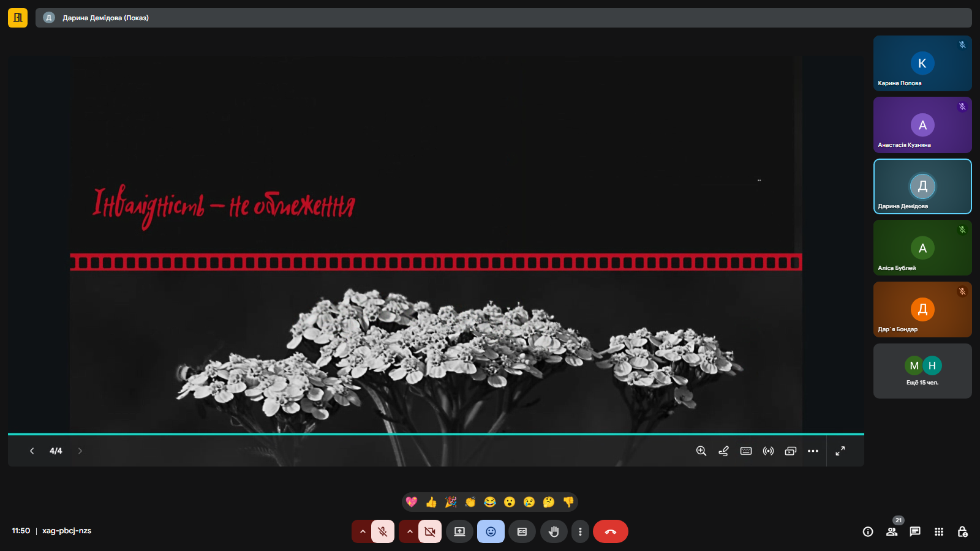
Task: Open the 'Ещё 15 чел.' participants tile
Action: click(922, 371)
